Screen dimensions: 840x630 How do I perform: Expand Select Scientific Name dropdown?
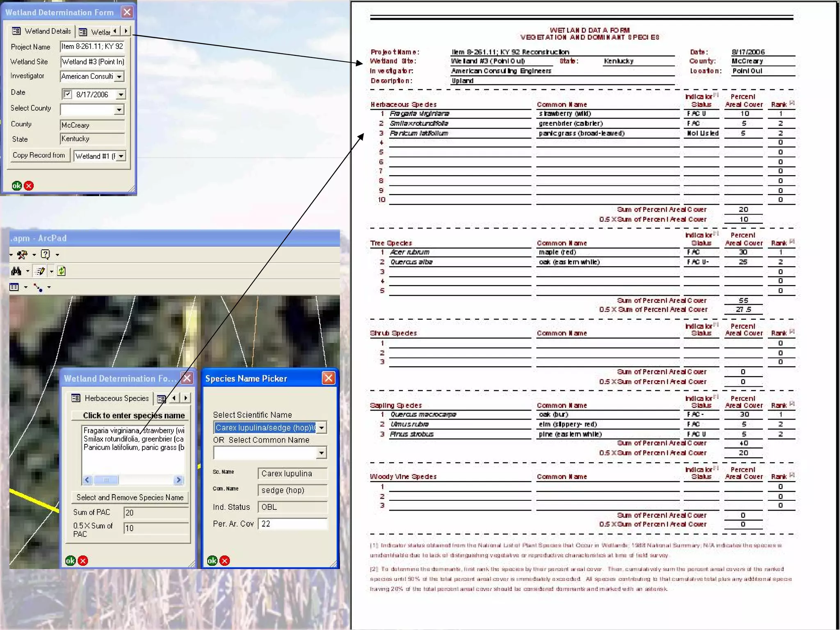322,428
